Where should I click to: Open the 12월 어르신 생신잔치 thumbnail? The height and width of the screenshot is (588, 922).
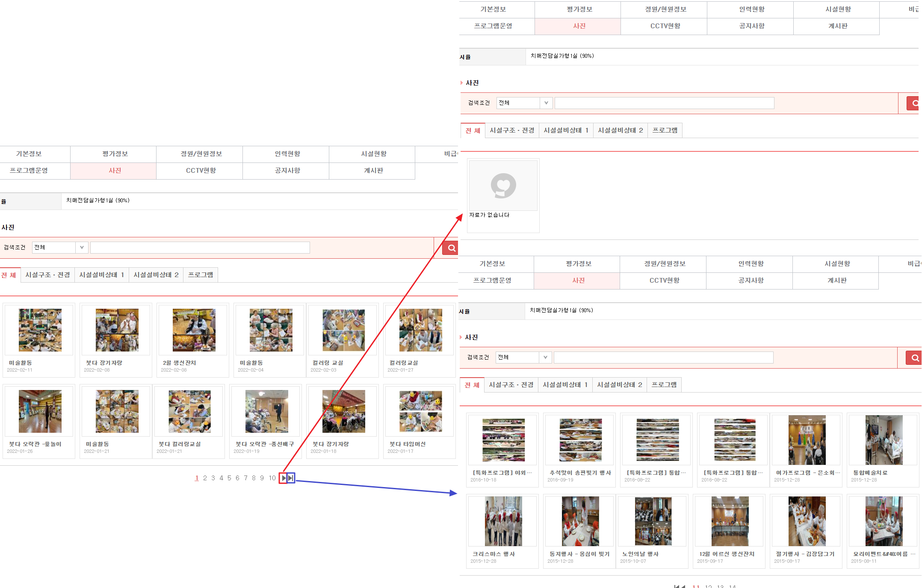tap(730, 521)
